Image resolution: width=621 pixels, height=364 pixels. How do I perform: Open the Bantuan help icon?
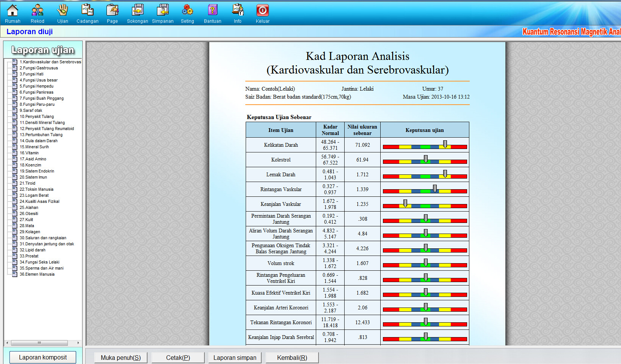tap(213, 11)
